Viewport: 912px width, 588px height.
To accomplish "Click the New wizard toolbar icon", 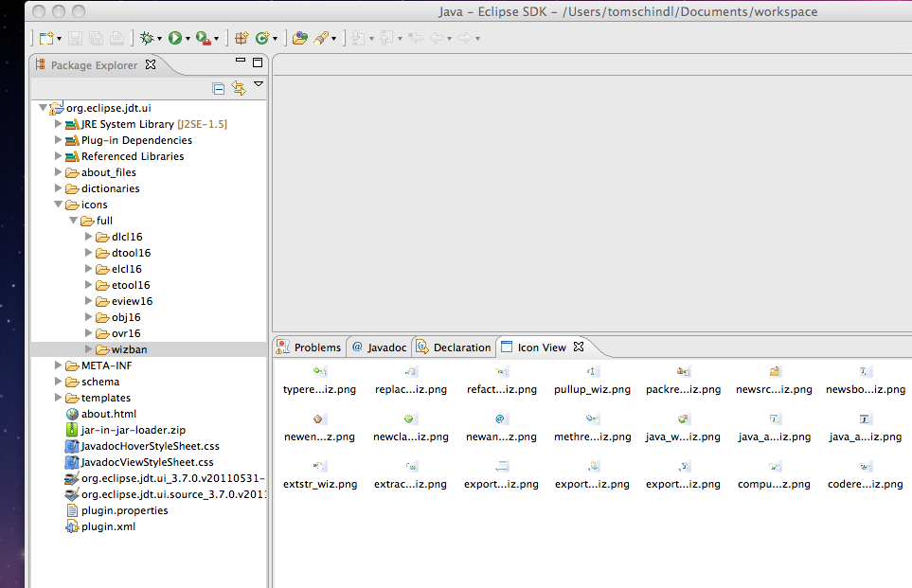I will [x=45, y=39].
